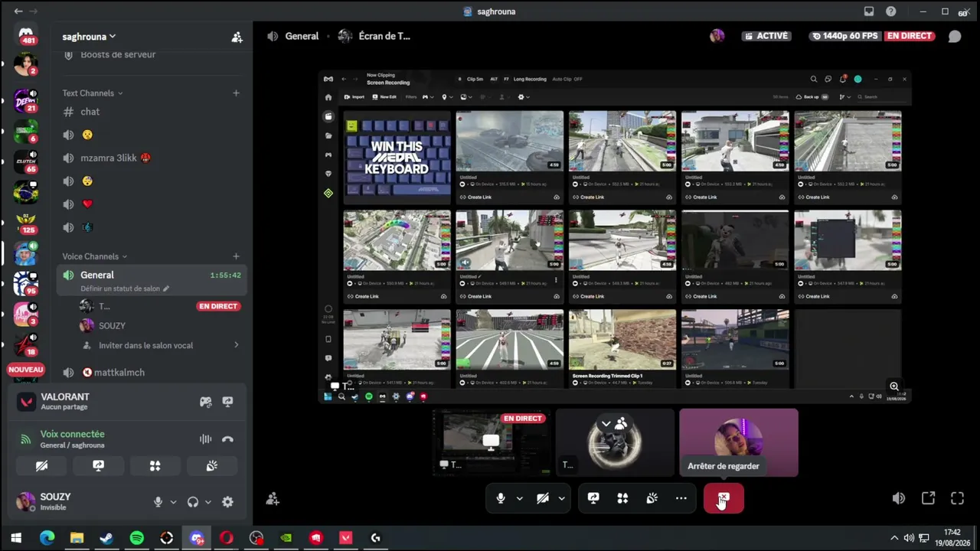Open more options (three dots) in call bar
The image size is (980, 551).
[x=681, y=498]
